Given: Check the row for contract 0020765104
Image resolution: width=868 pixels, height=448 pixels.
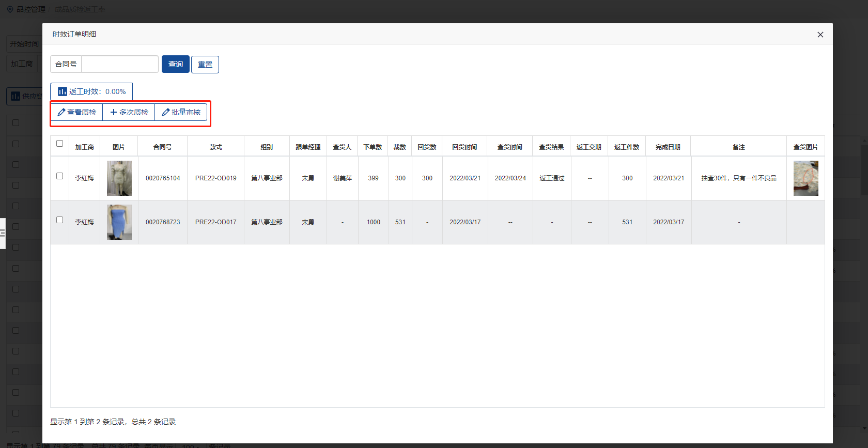Looking at the screenshot, I should pyautogui.click(x=59, y=176).
